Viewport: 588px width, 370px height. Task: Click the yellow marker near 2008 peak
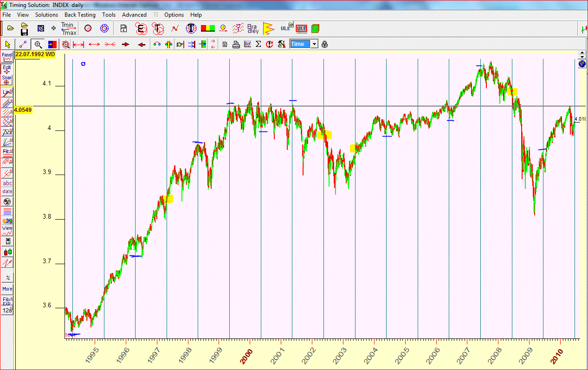512,92
